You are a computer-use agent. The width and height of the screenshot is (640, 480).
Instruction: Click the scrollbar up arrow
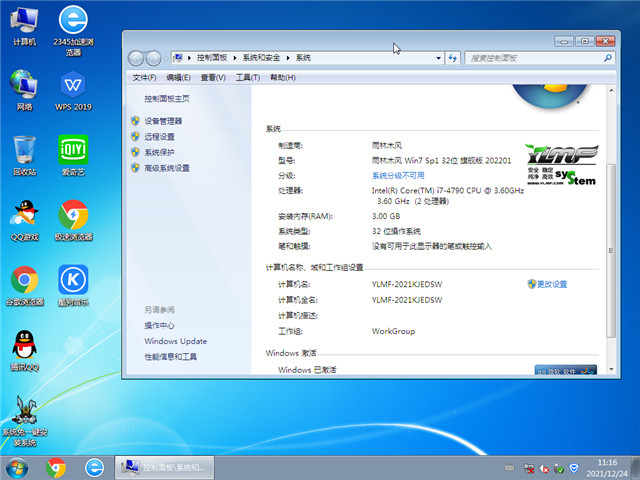click(611, 90)
